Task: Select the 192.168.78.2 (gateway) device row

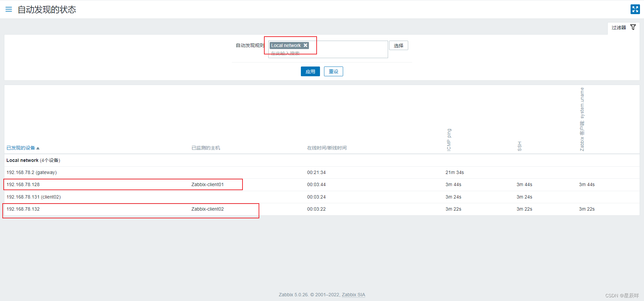Action: coord(322,172)
